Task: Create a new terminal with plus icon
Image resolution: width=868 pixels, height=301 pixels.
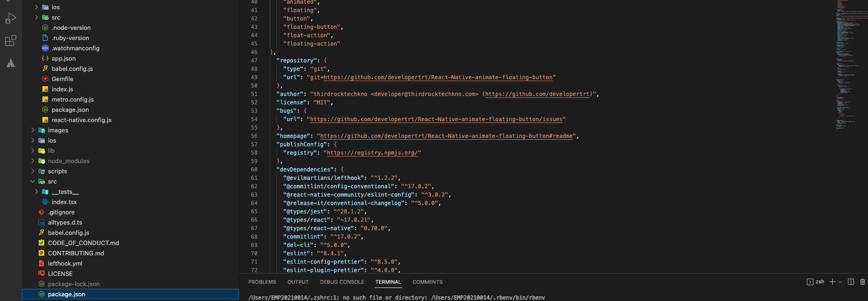Action: (832, 282)
